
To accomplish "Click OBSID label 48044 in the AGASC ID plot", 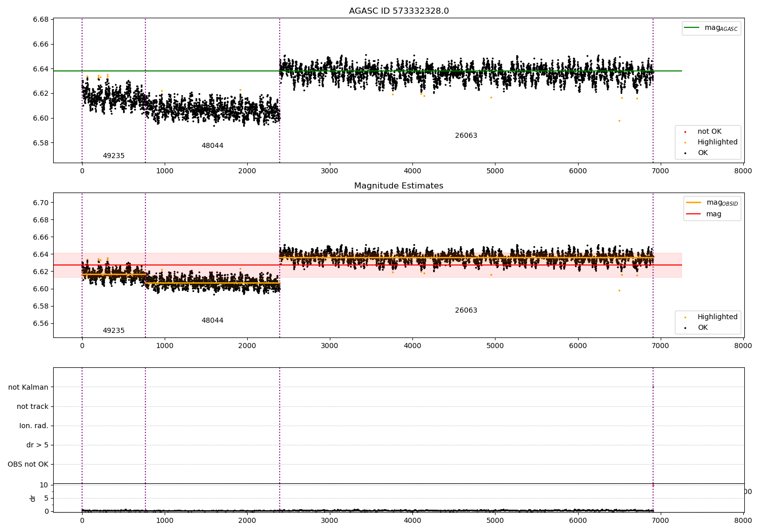I will click(x=212, y=146).
